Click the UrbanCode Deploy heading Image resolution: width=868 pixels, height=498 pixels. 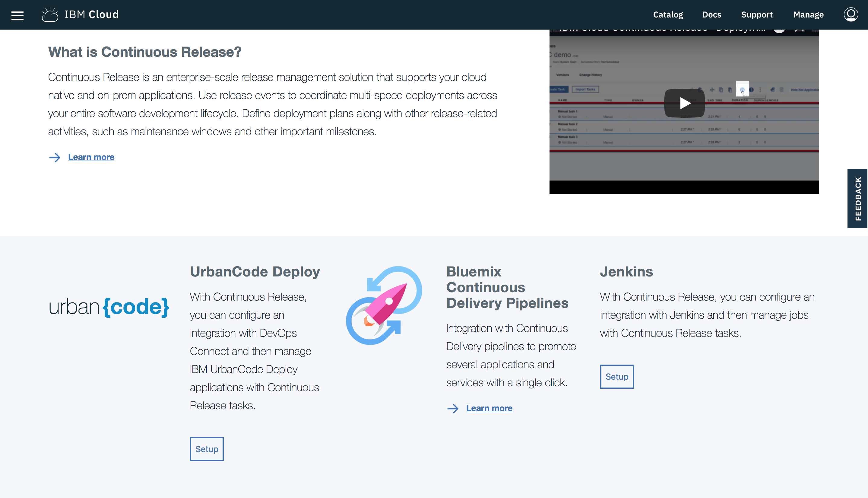click(x=255, y=272)
